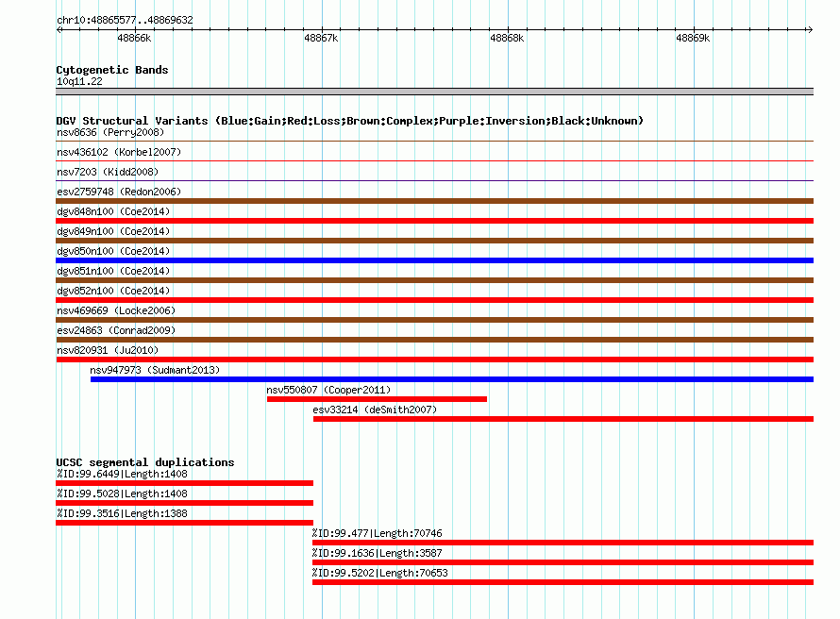840x619 pixels.
Task: Select dgv849n100 (Coe2014) label
Action: (x=113, y=231)
